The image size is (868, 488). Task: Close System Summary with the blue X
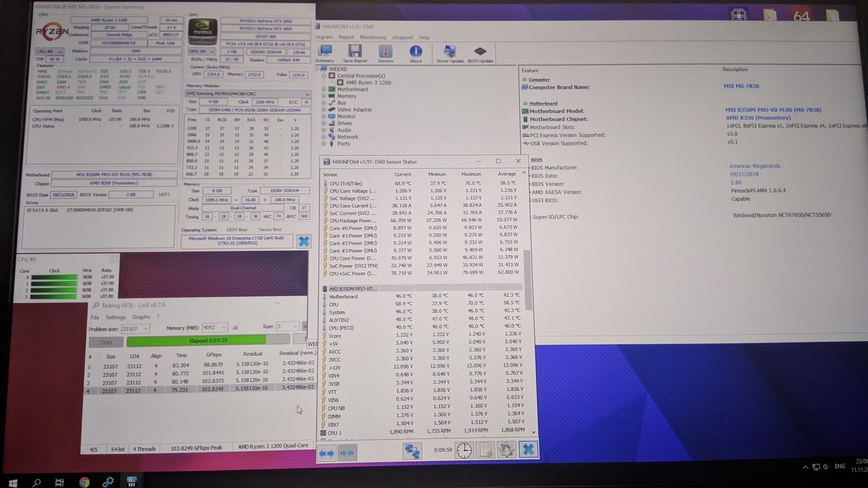(x=304, y=241)
